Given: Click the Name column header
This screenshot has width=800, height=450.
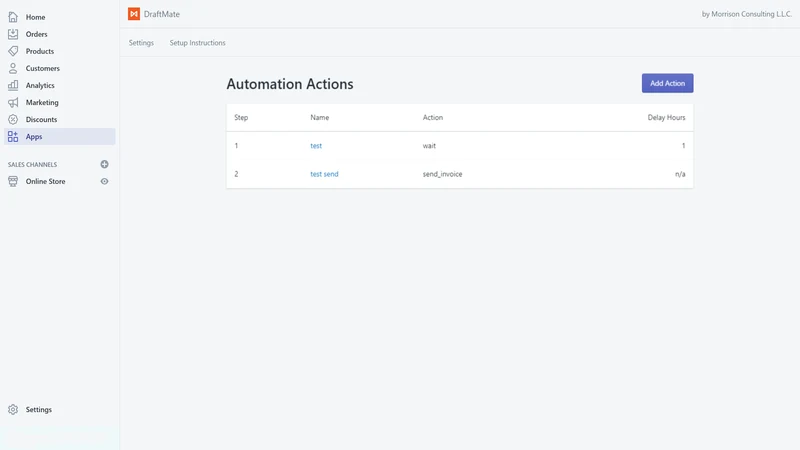Looking at the screenshot, I should (319, 117).
